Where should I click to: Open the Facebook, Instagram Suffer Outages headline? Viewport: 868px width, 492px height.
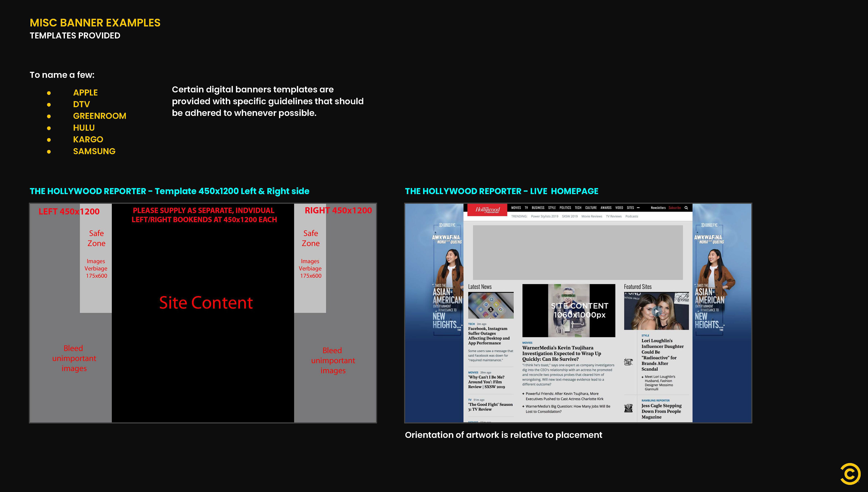(x=489, y=335)
